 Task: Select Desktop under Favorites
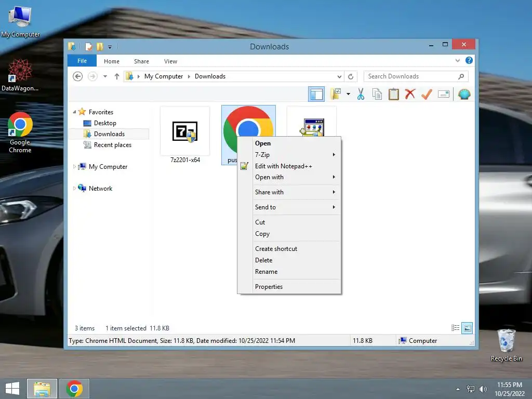point(105,123)
